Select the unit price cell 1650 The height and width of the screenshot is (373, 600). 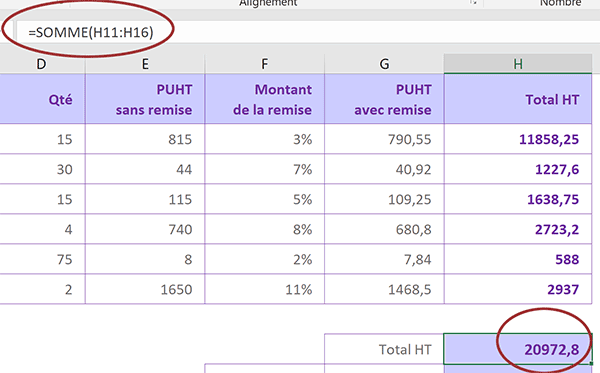click(145, 289)
